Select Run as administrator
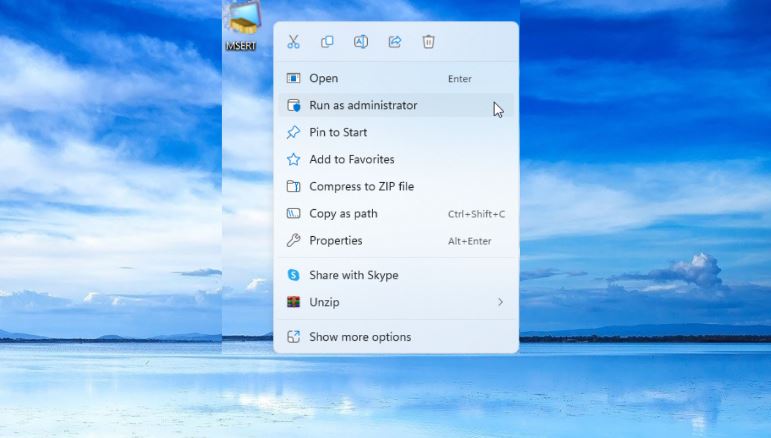This screenshot has height=438, width=771. click(396, 105)
